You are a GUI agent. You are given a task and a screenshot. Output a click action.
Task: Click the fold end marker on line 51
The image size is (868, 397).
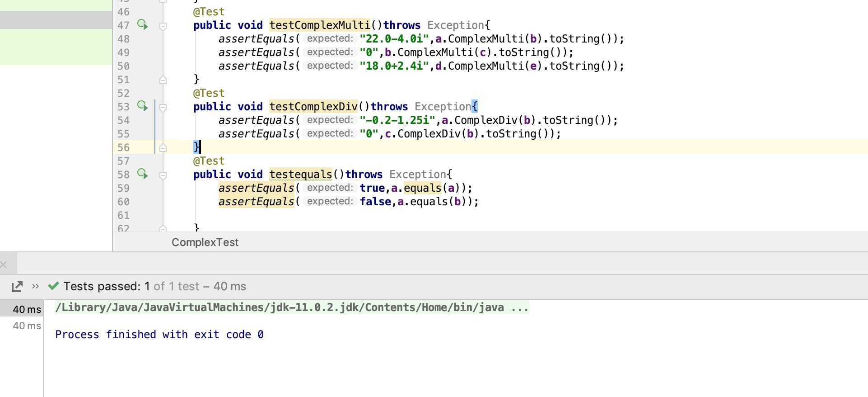(x=163, y=80)
